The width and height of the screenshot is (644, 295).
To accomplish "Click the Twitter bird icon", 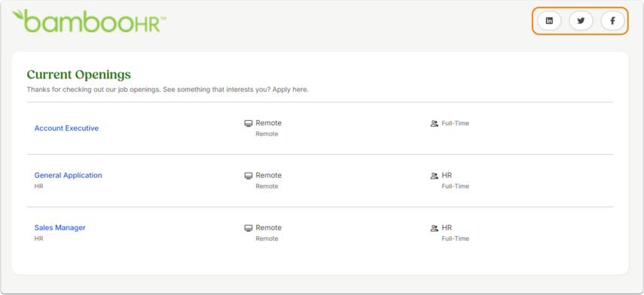I will pos(581,21).
